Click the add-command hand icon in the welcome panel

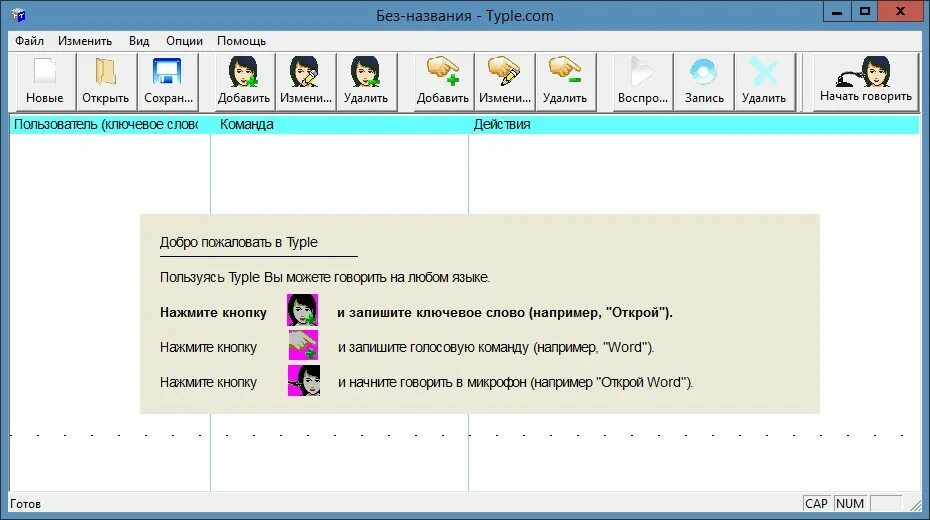(303, 345)
